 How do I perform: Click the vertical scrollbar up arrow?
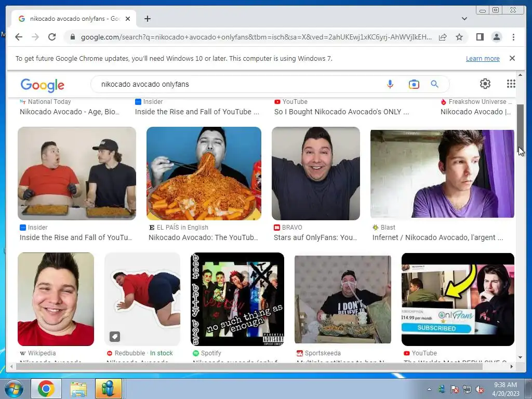520,75
